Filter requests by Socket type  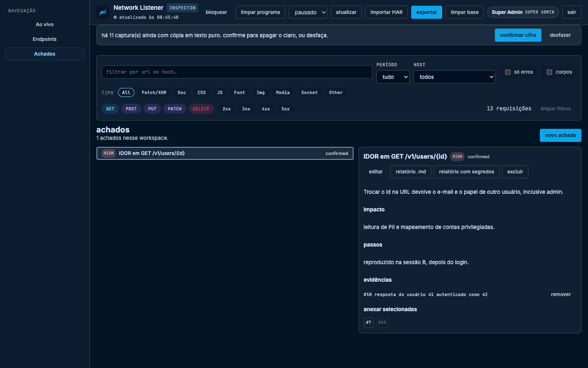point(309,92)
